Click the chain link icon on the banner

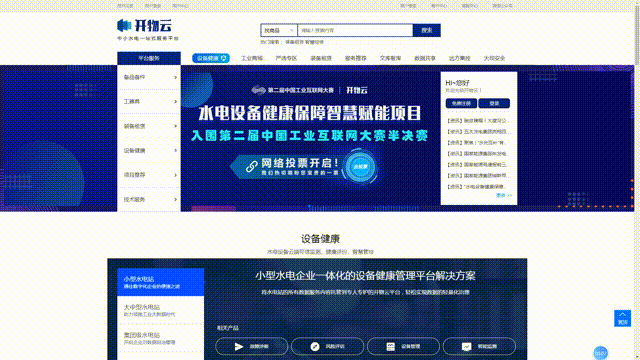251,166
